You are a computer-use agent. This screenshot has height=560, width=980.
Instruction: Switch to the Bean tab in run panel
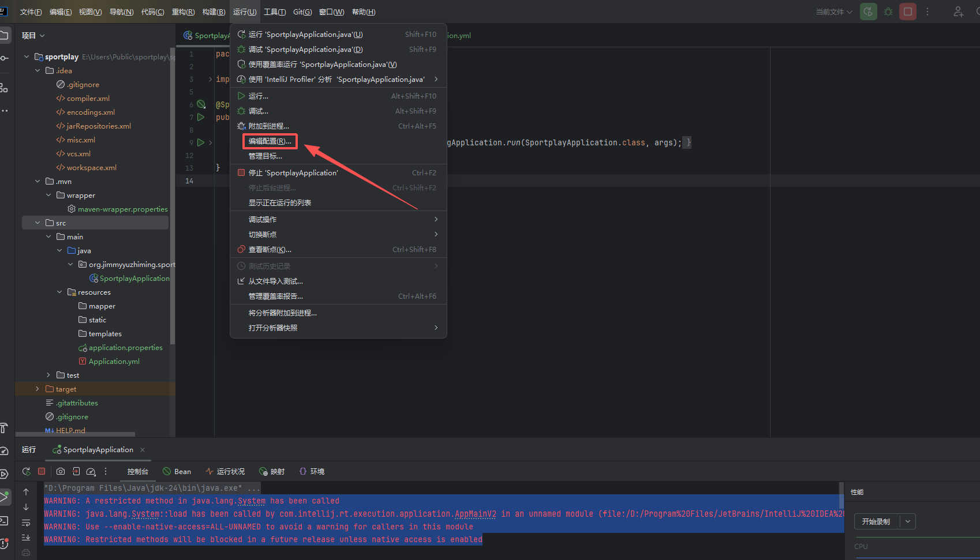177,471
